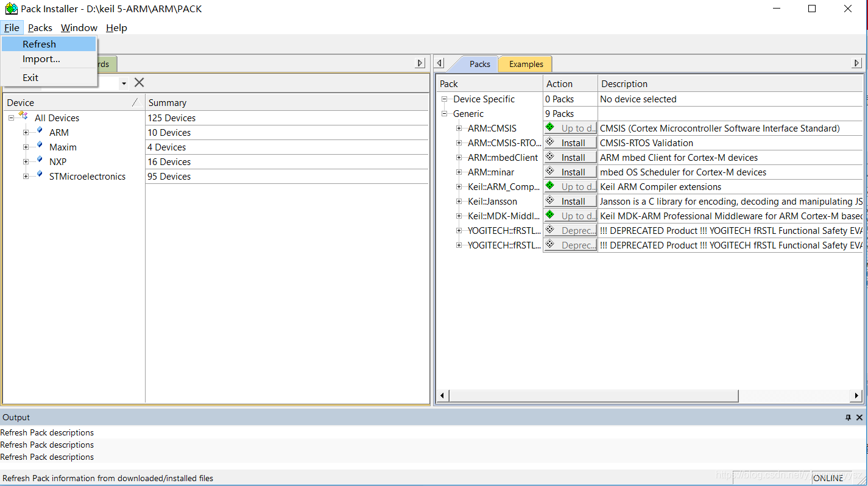
Task: Click Up to date button for Keil::ARM_Compiler
Action: [570, 187]
